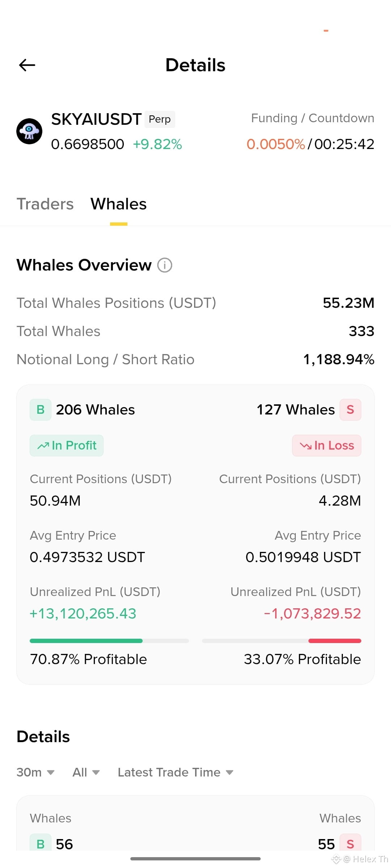
Task: Select the Whales tab
Action: [x=119, y=204]
